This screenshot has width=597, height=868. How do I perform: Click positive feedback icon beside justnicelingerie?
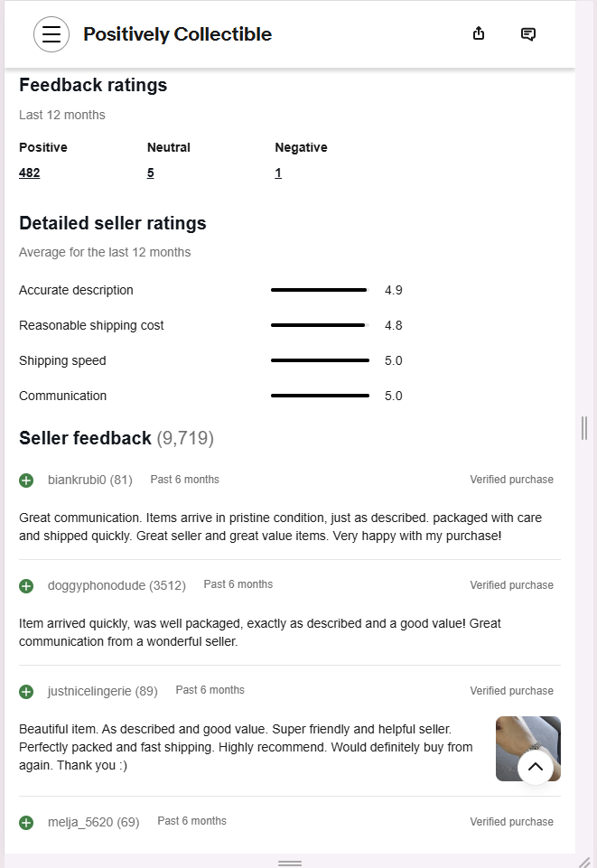[26, 692]
